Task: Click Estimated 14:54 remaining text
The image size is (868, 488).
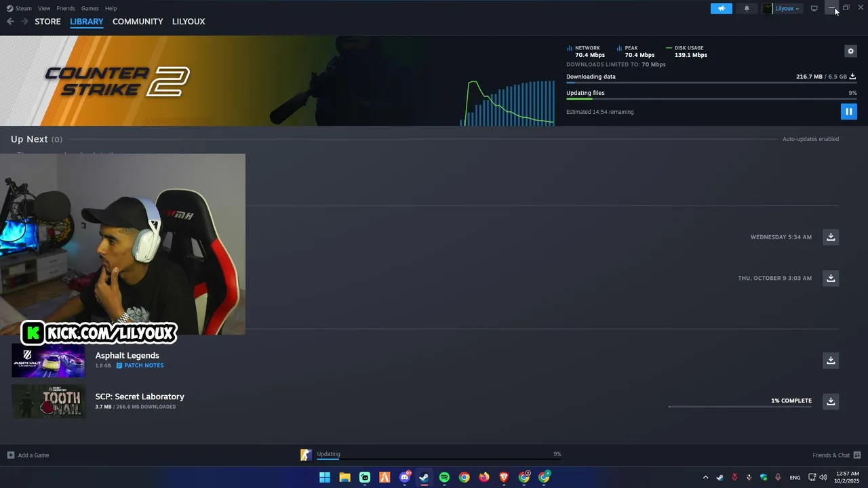Action: [x=599, y=112]
